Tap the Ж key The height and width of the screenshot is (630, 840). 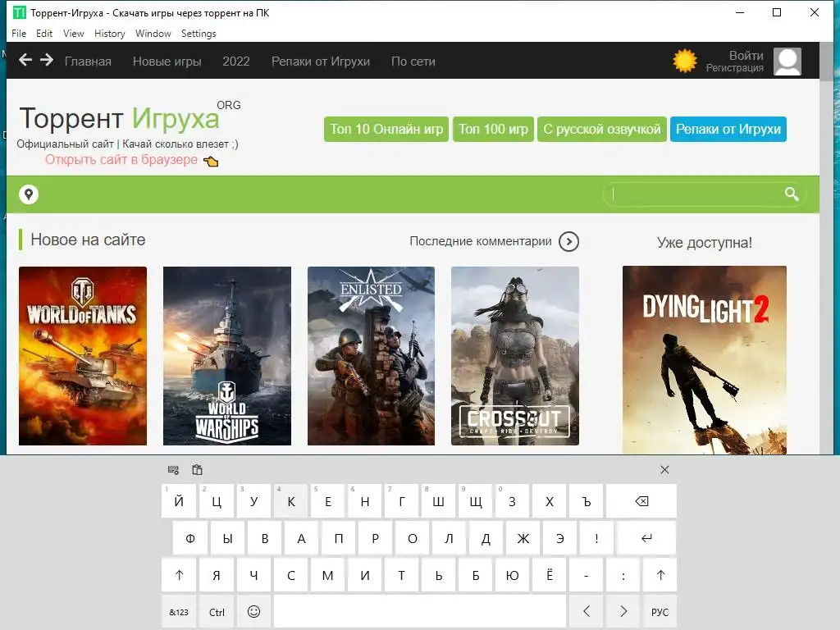[523, 538]
